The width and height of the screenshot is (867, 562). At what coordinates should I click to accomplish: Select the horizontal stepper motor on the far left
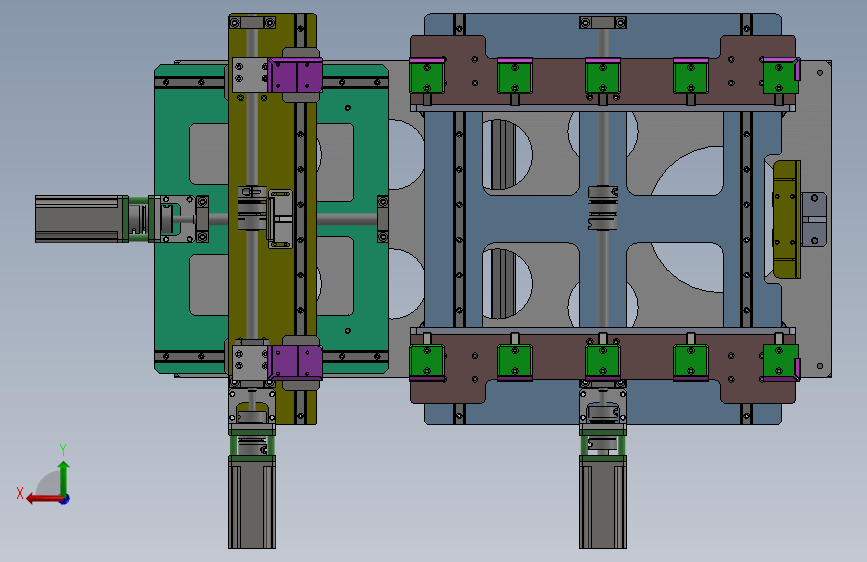pos(81,218)
